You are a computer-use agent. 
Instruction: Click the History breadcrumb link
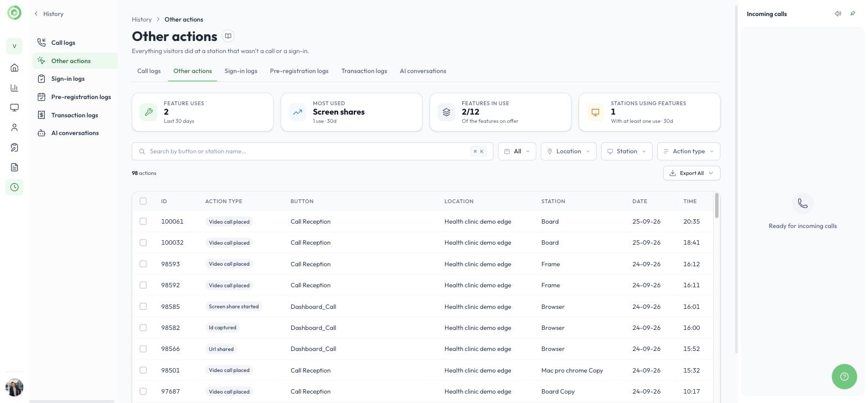click(142, 19)
